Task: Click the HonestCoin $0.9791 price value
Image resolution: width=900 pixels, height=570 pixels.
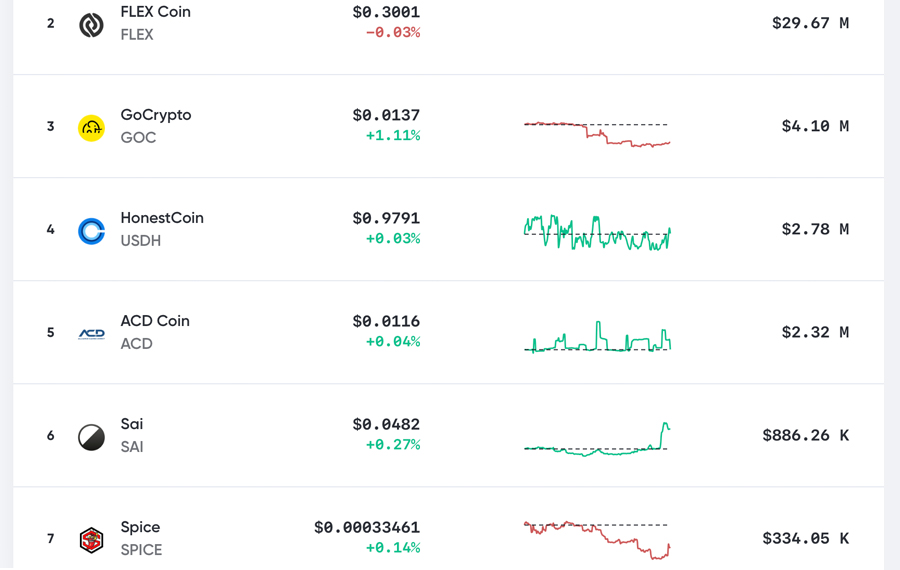Action: coord(386,218)
